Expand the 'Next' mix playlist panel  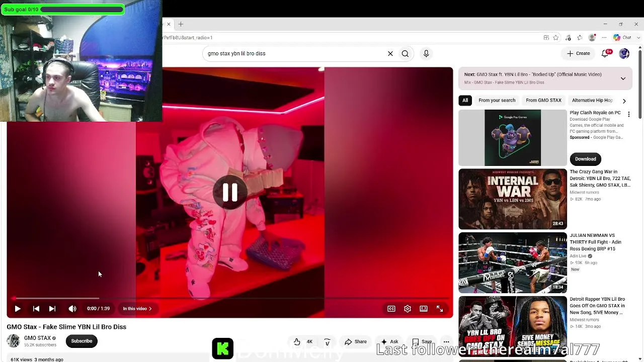click(x=623, y=78)
